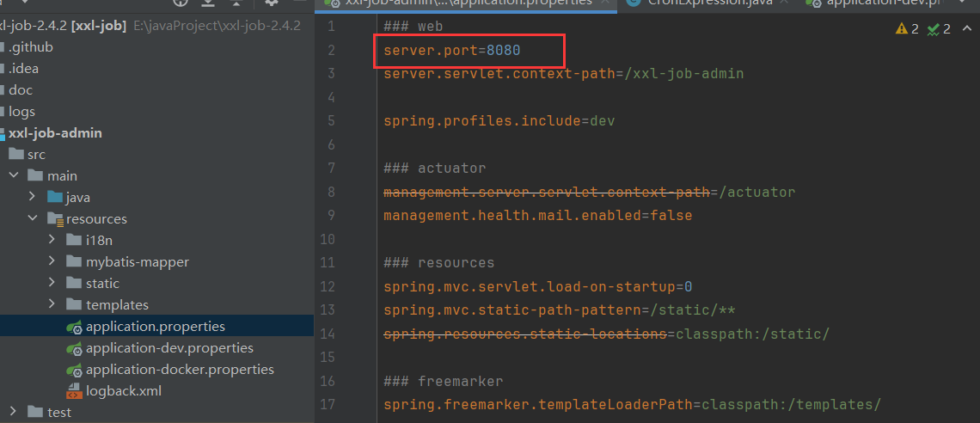
Task: Select the .github folder in project tree
Action: coord(30,47)
